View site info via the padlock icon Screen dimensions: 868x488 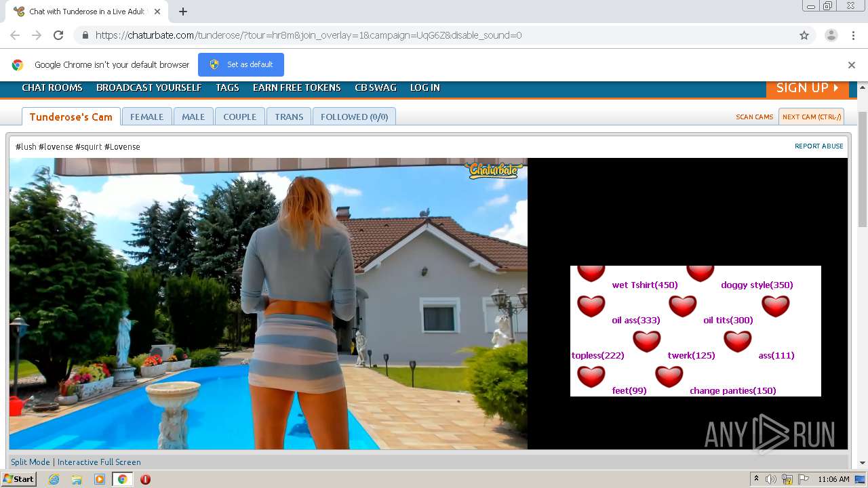pyautogui.click(x=85, y=35)
